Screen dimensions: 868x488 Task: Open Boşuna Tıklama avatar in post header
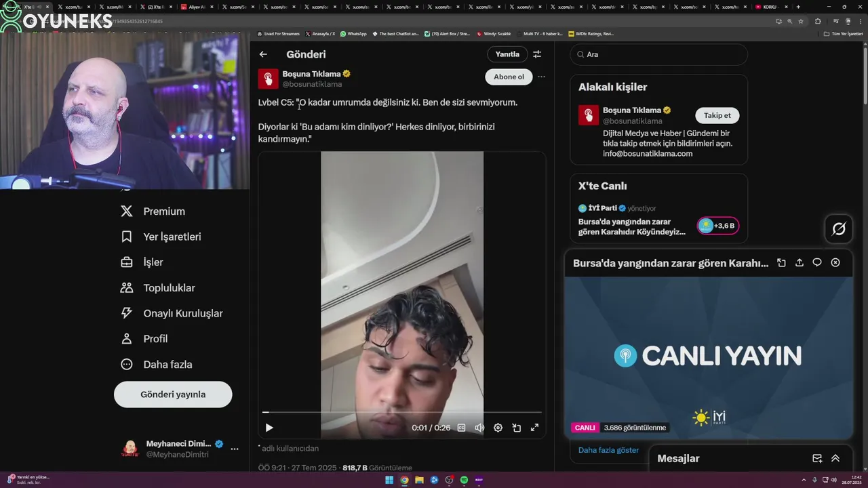tap(268, 79)
